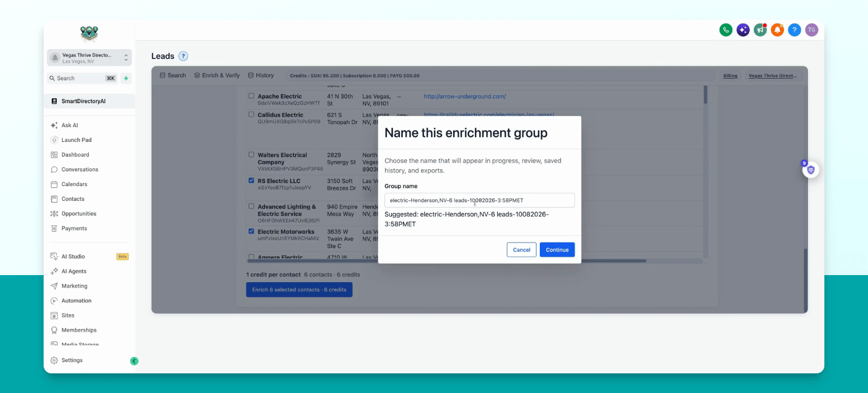Open Opportunities in the sidebar

(x=79, y=213)
